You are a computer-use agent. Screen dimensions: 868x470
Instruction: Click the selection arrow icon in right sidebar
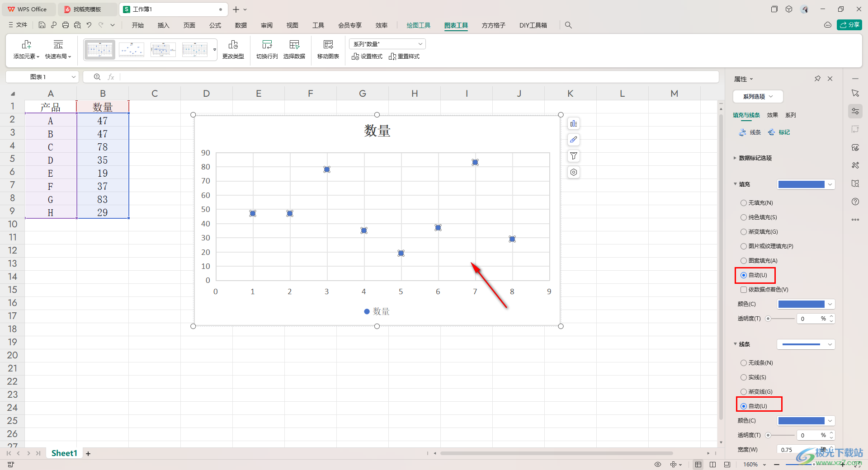pos(855,93)
